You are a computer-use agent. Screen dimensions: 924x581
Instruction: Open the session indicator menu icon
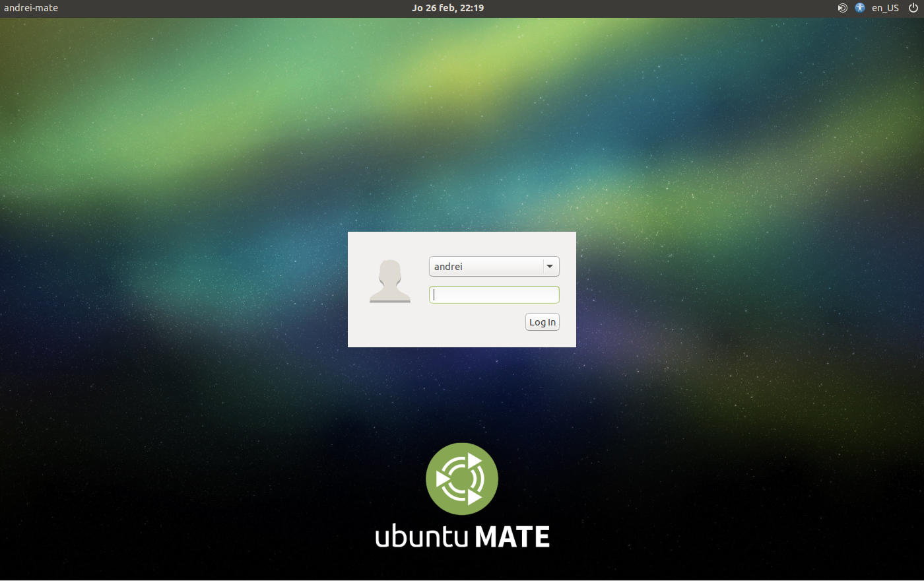(842, 8)
